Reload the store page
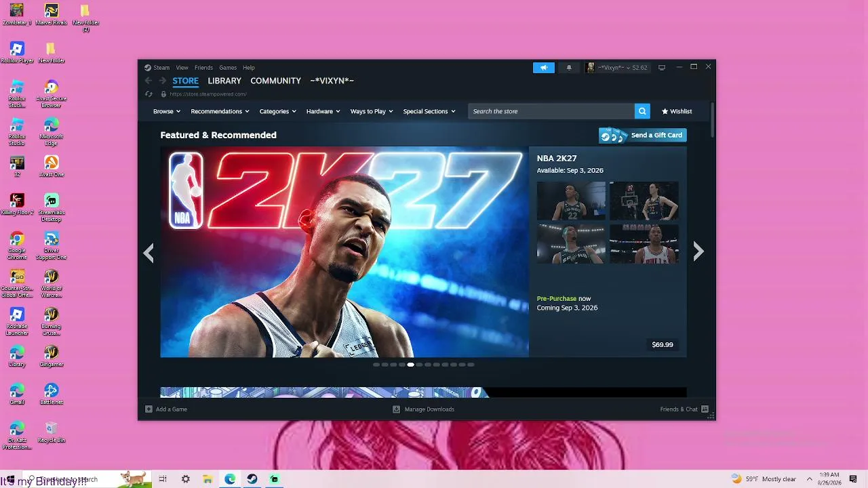Image resolution: width=868 pixels, height=488 pixels. (x=149, y=94)
